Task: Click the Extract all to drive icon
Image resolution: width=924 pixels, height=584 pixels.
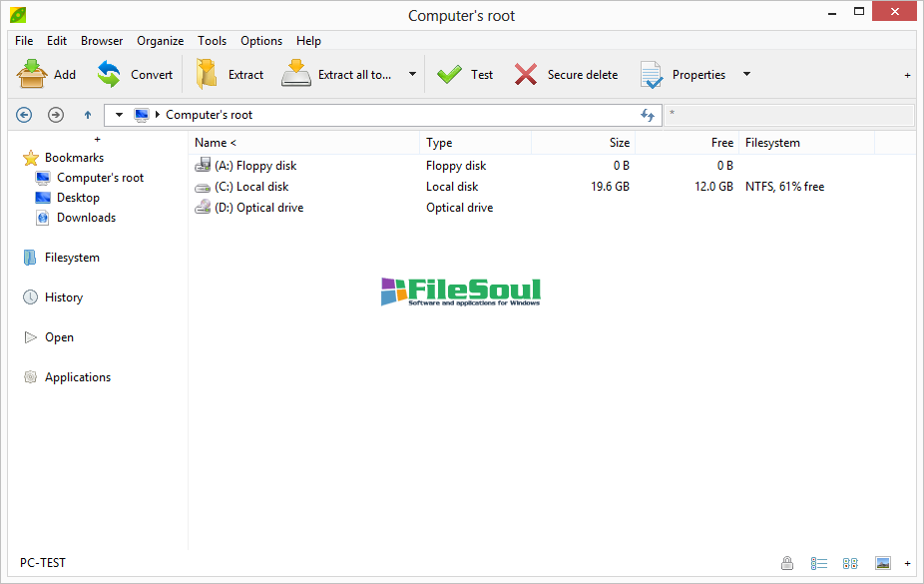Action: click(x=295, y=74)
